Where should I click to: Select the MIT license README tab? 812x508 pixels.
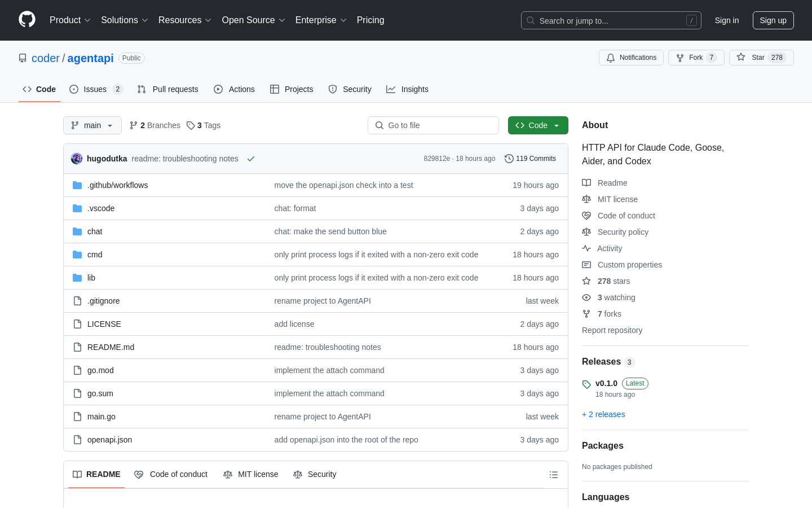[251, 474]
